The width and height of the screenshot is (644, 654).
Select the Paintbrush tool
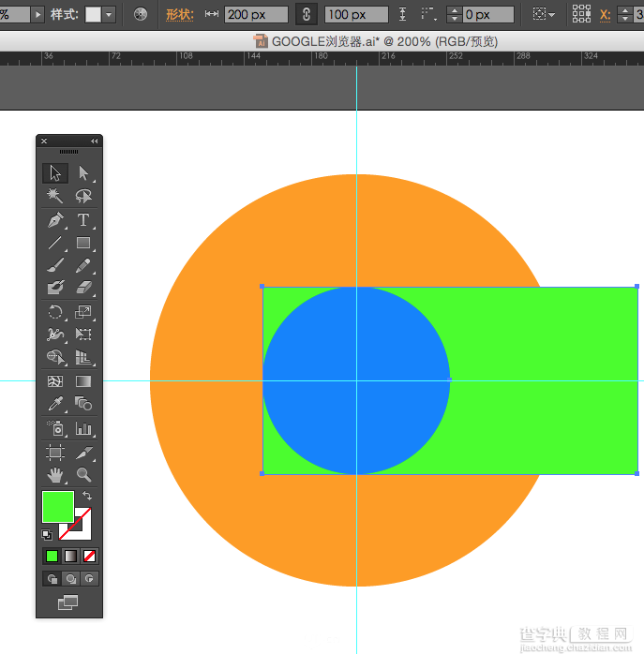55,265
